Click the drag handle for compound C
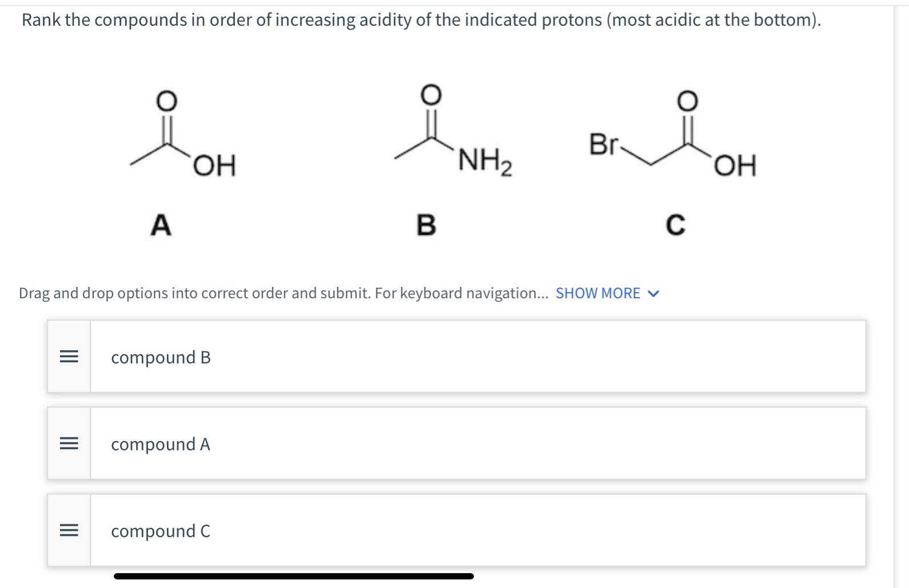Screen dimensions: 909x588 point(68,531)
